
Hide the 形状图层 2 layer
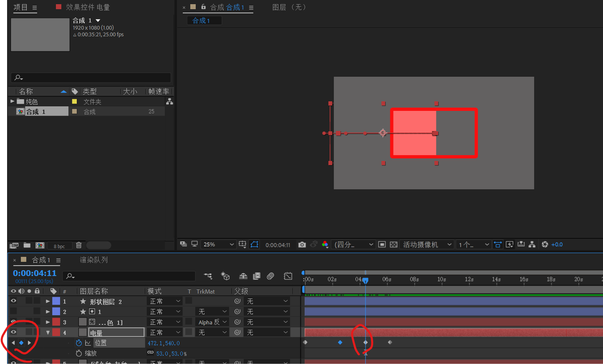[x=13, y=301]
